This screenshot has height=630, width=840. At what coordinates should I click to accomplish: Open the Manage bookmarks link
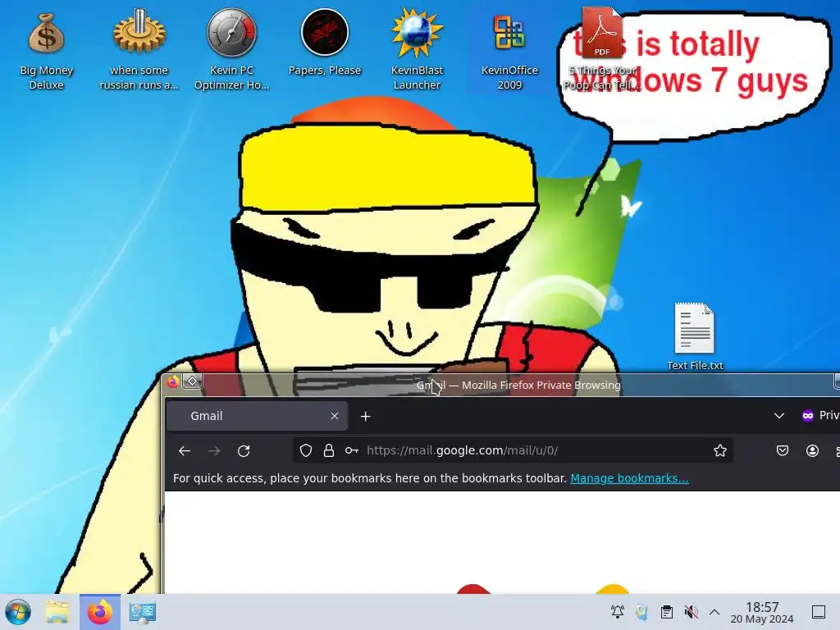pyautogui.click(x=629, y=478)
